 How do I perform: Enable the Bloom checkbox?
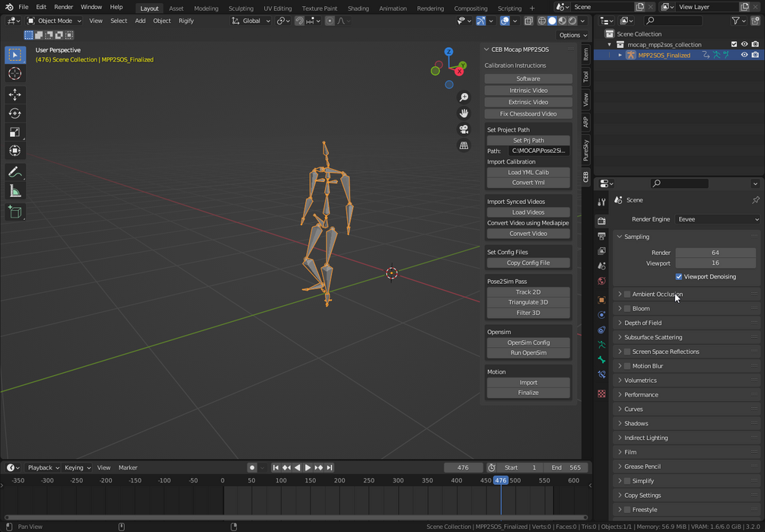click(x=627, y=309)
